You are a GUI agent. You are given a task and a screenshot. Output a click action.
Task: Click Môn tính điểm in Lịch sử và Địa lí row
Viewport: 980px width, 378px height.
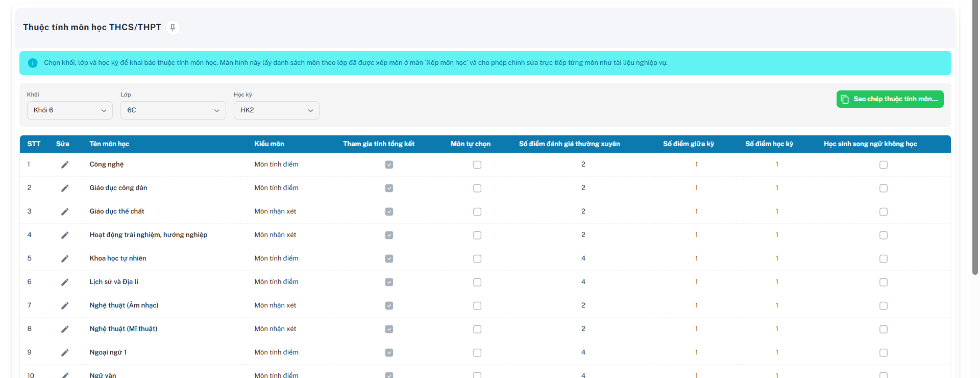tap(276, 282)
